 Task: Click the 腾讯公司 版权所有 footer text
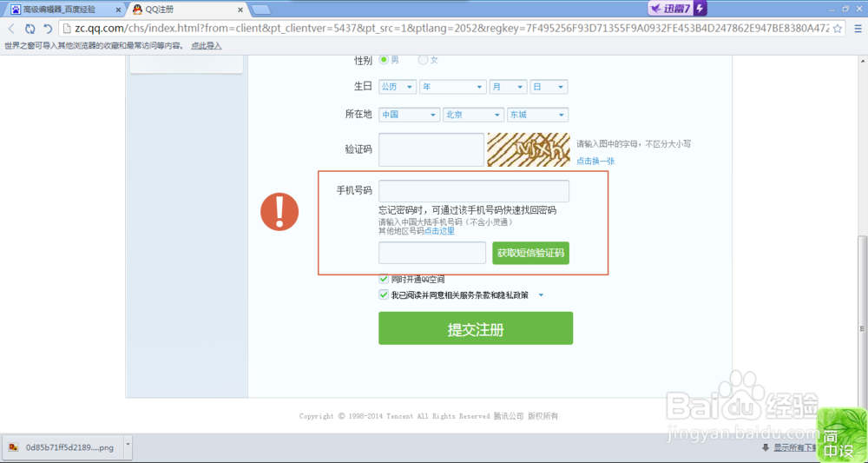[526, 416]
